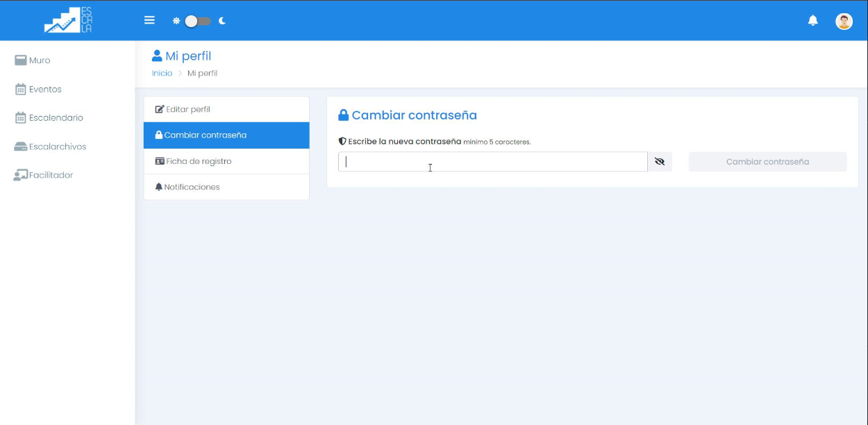The width and height of the screenshot is (868, 425).
Task: Click inside the new password field
Action: [493, 161]
